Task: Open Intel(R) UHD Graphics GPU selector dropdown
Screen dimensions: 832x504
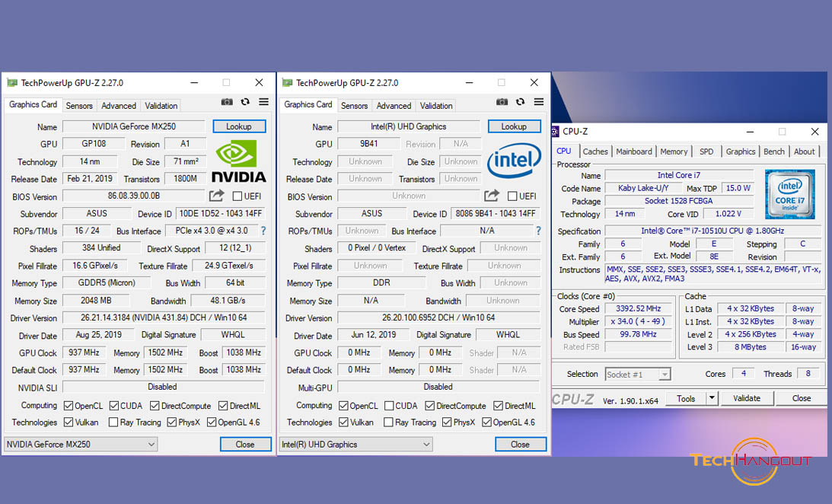Action: (355, 444)
